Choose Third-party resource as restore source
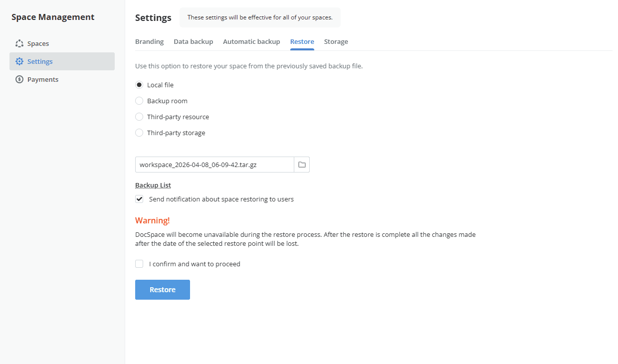This screenshot has width=618, height=364. coord(139,117)
